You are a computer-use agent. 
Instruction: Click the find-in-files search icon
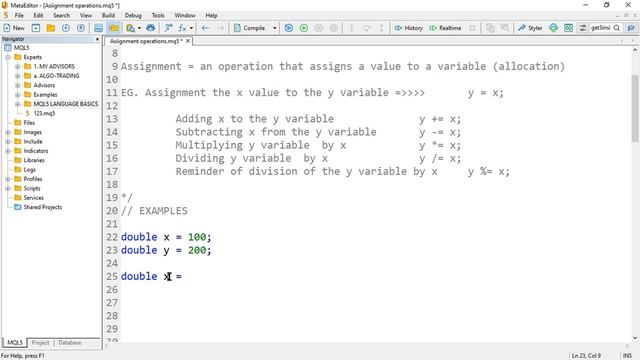pyautogui.click(x=130, y=28)
